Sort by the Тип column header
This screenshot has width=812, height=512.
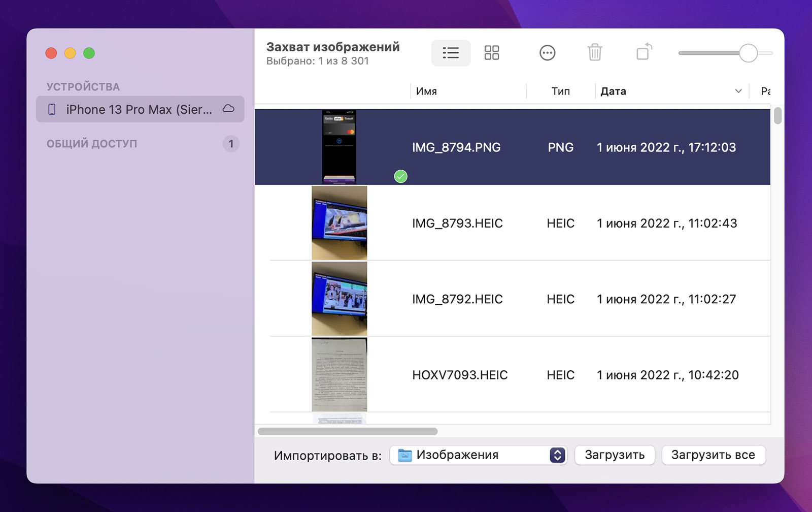[x=561, y=91]
